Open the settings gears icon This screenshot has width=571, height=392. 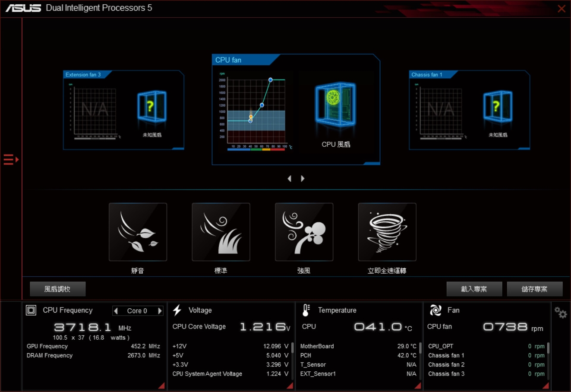point(561,313)
